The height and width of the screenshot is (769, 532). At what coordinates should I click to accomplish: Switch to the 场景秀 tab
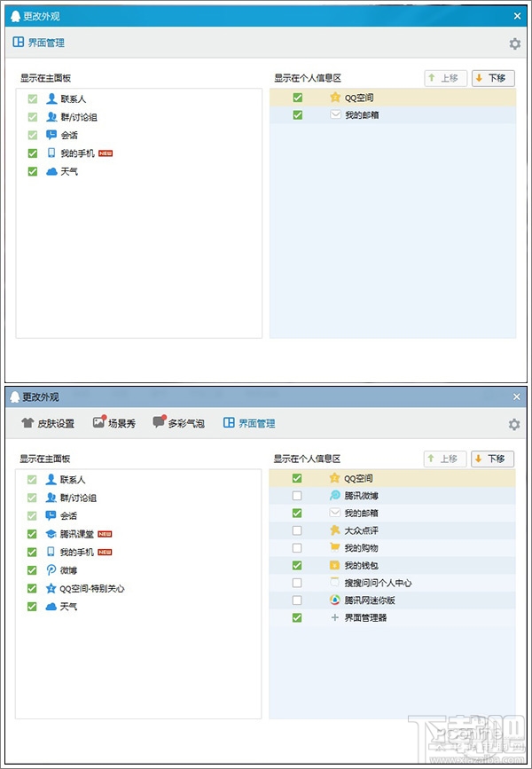click(114, 423)
